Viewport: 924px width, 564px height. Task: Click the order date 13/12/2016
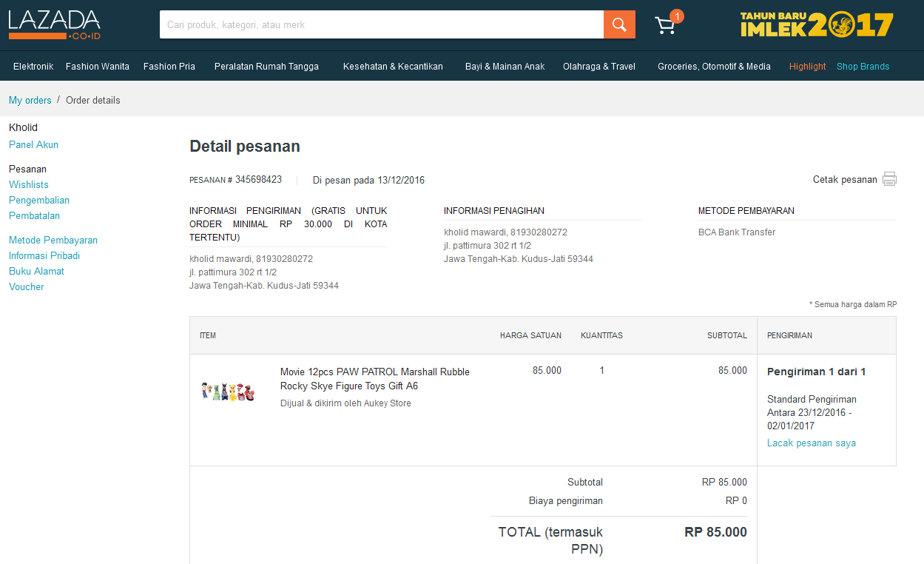401,180
